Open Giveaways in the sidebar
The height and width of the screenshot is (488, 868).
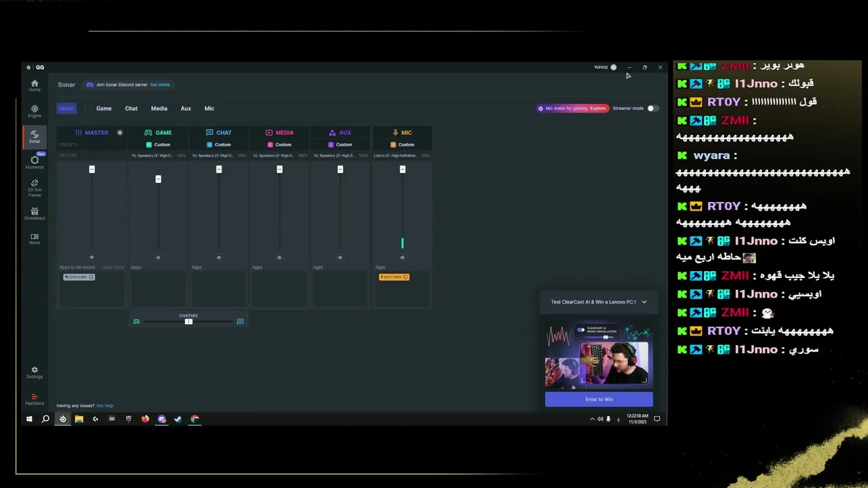point(35,214)
